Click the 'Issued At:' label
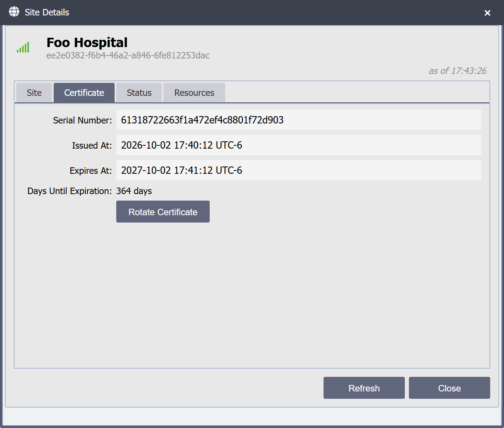This screenshot has height=428, width=504. 92,145
